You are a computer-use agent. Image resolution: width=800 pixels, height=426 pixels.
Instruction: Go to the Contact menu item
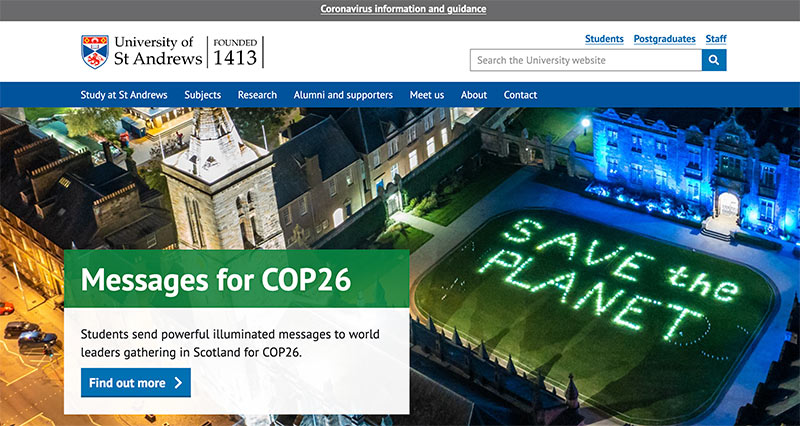pos(520,95)
